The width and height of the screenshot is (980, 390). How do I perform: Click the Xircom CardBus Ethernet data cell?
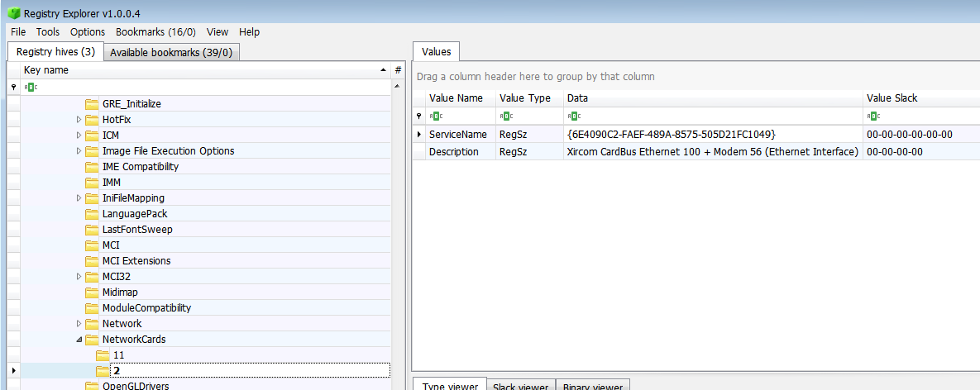(712, 152)
